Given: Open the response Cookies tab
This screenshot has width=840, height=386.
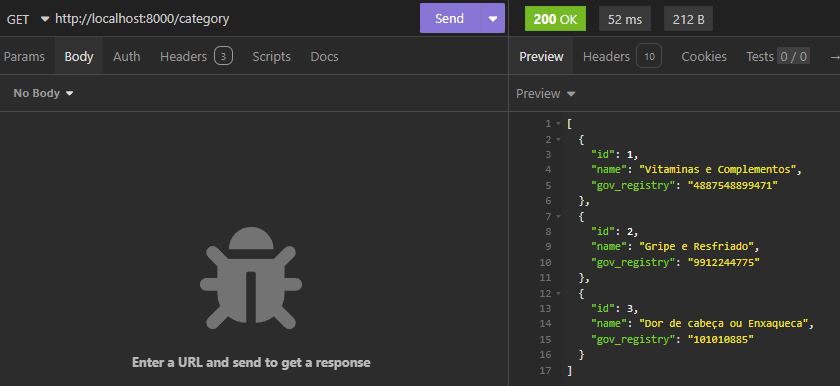Looking at the screenshot, I should point(704,56).
